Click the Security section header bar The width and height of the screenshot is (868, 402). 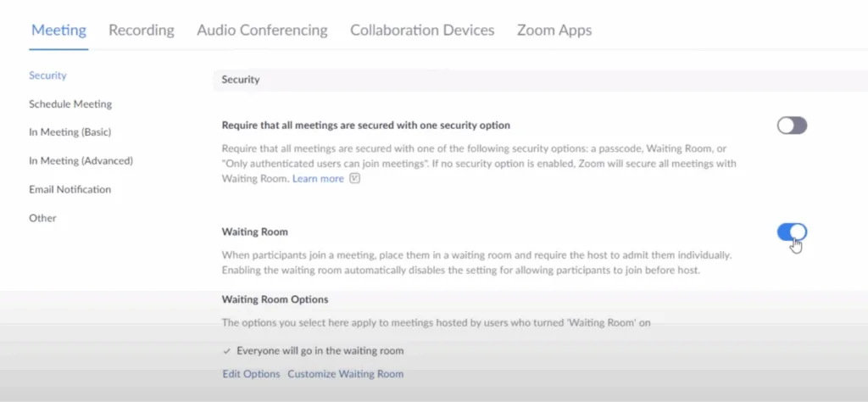point(509,80)
